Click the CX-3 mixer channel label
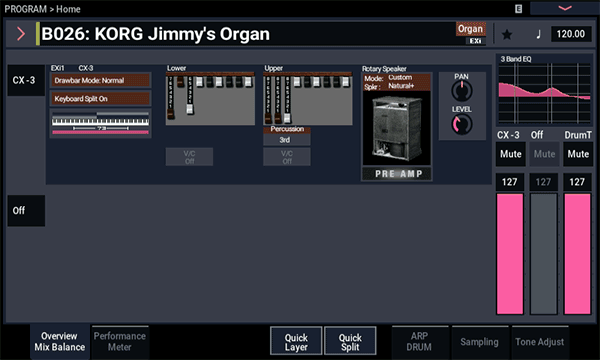This screenshot has height=360, width=600. click(x=508, y=135)
